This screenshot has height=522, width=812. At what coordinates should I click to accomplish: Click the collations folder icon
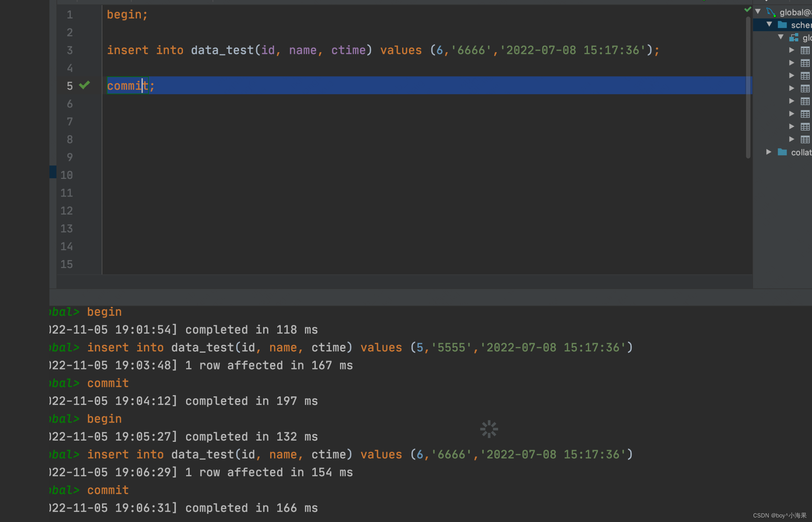tap(782, 152)
